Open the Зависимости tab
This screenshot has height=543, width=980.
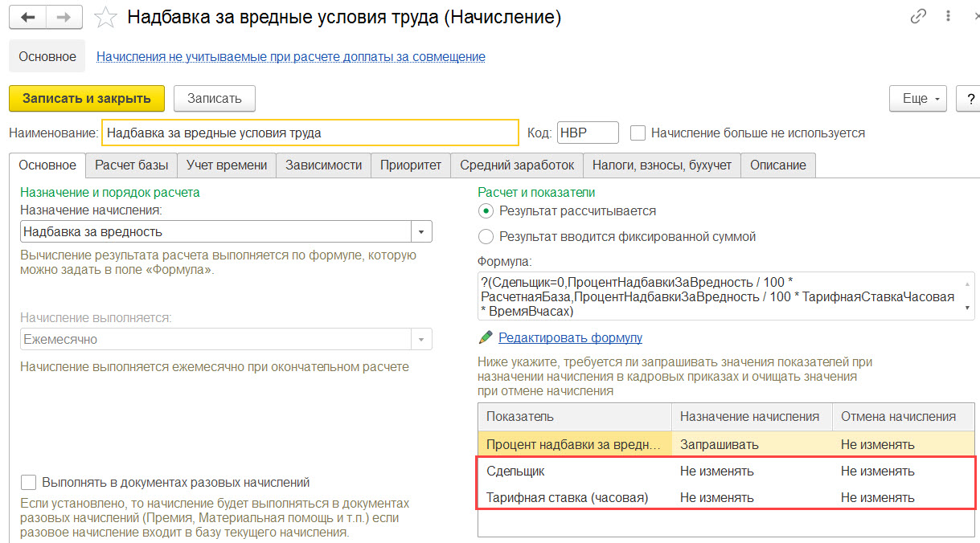[x=323, y=165]
